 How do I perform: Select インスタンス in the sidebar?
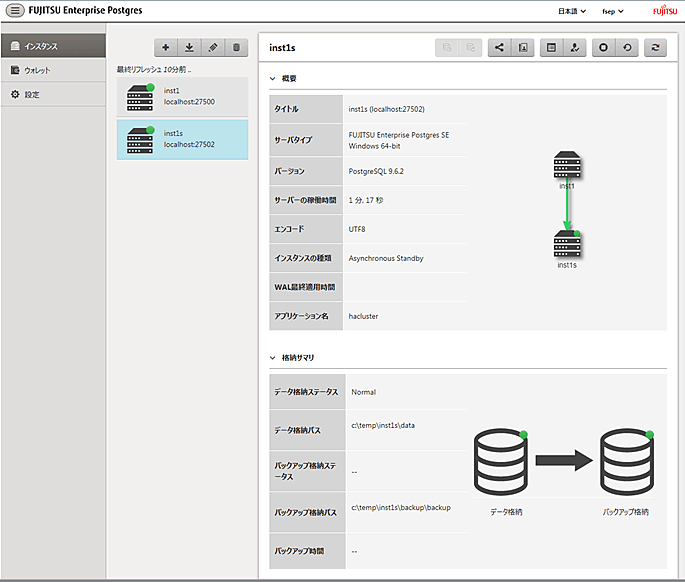[x=53, y=46]
